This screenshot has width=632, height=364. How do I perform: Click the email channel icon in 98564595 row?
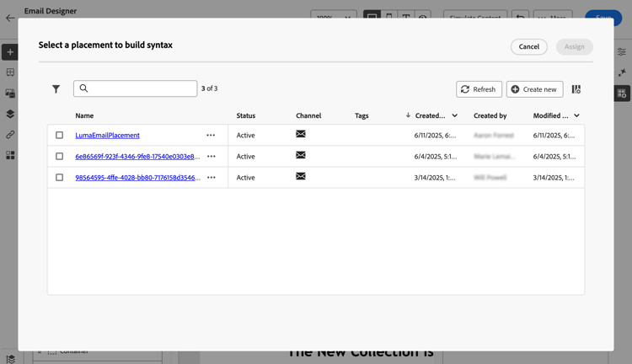(x=301, y=176)
